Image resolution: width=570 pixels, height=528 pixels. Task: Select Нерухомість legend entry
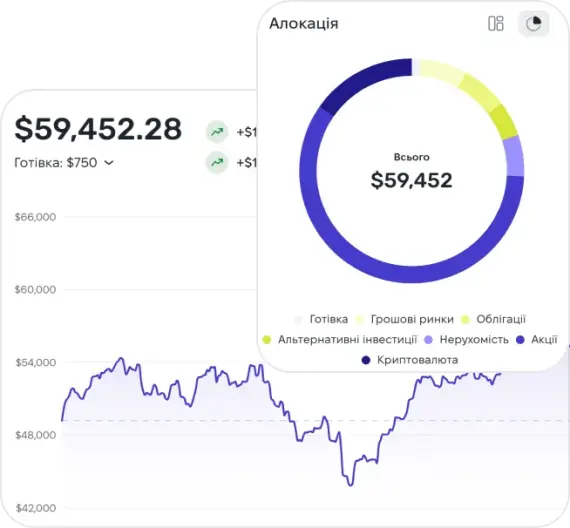[467, 340]
